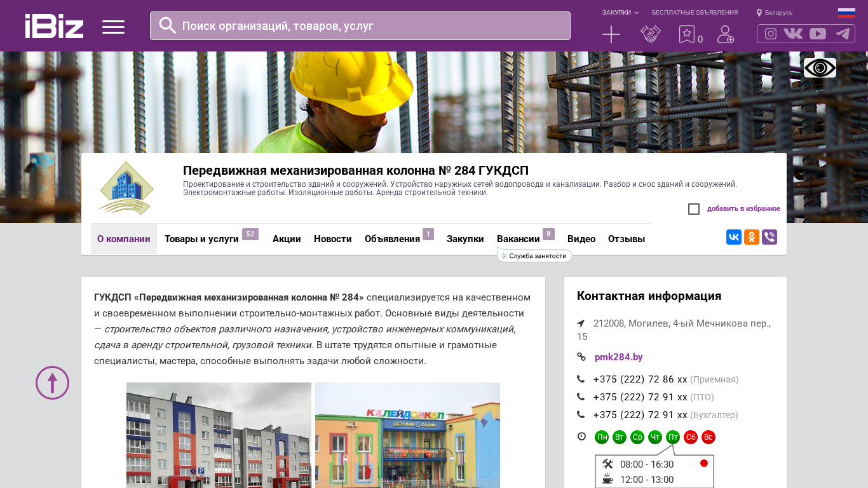Open the 'О компании' tab

click(124, 239)
